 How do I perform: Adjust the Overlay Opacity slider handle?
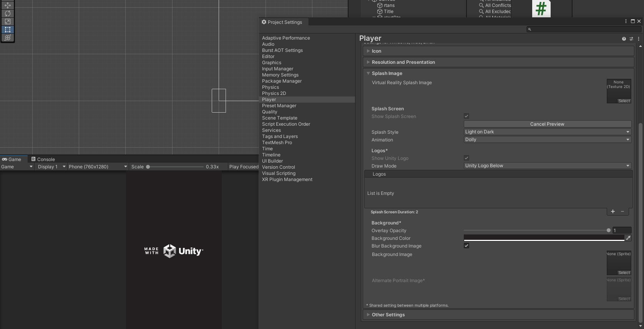click(x=609, y=230)
